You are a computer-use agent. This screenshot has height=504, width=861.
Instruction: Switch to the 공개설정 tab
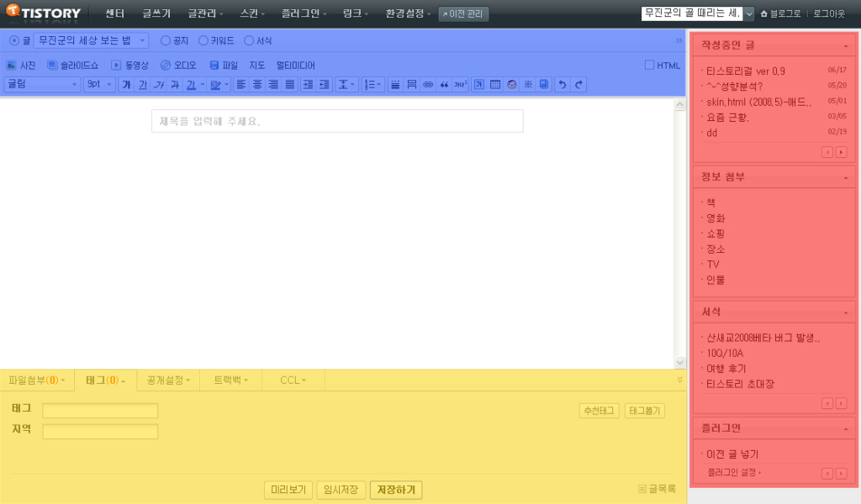coord(168,380)
